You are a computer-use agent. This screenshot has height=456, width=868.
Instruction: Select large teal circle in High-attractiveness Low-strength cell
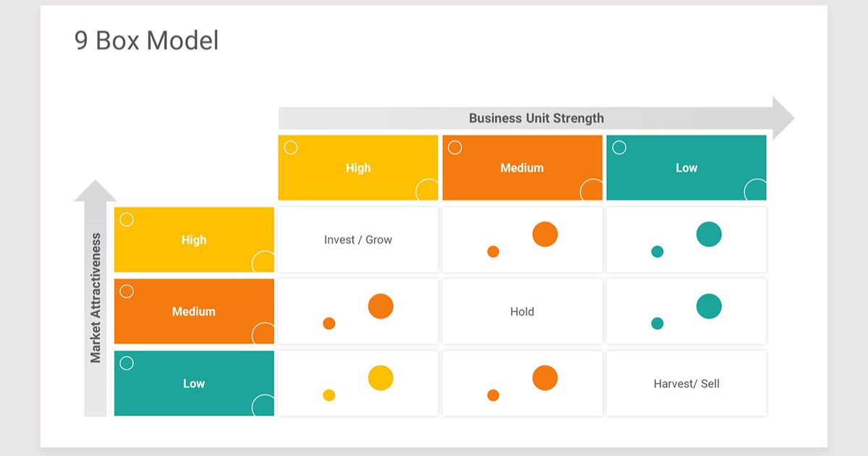(709, 235)
